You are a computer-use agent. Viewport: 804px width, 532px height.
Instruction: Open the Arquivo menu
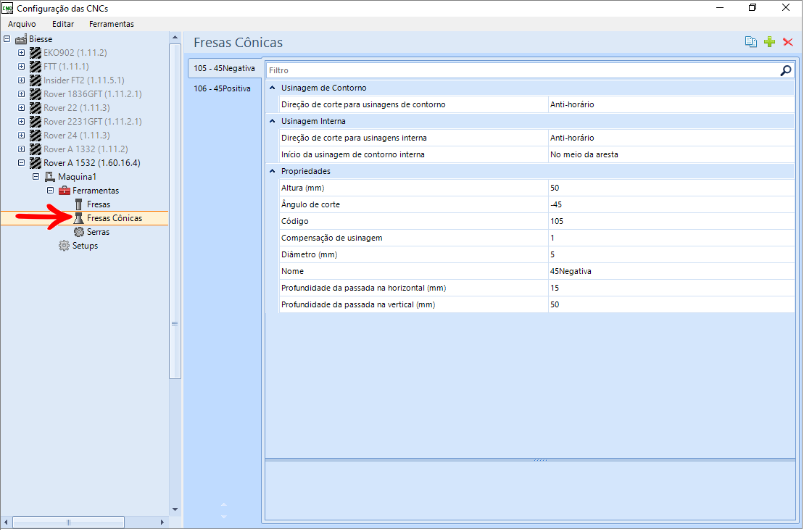22,24
